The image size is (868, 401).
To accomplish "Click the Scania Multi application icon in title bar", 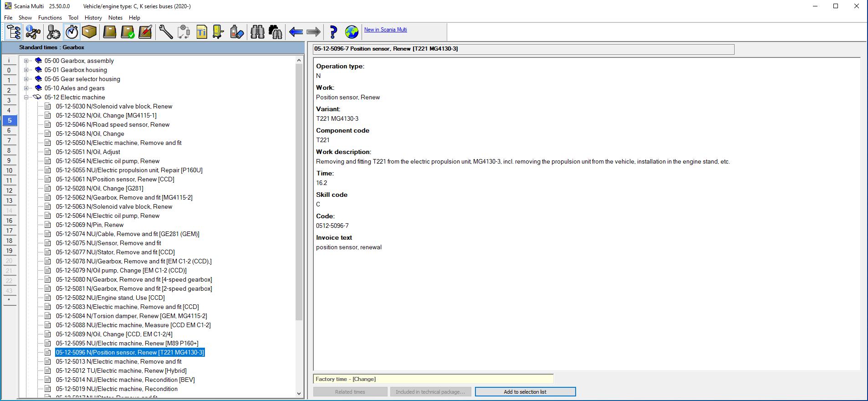I will (8, 6).
